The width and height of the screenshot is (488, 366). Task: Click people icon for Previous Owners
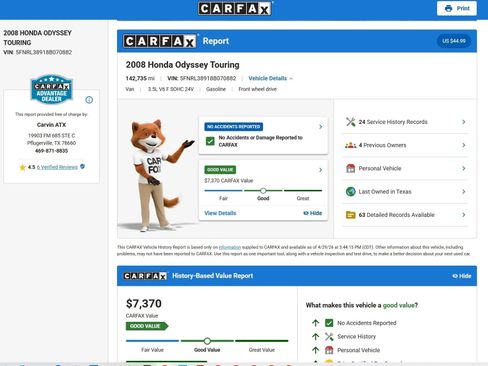coord(351,145)
